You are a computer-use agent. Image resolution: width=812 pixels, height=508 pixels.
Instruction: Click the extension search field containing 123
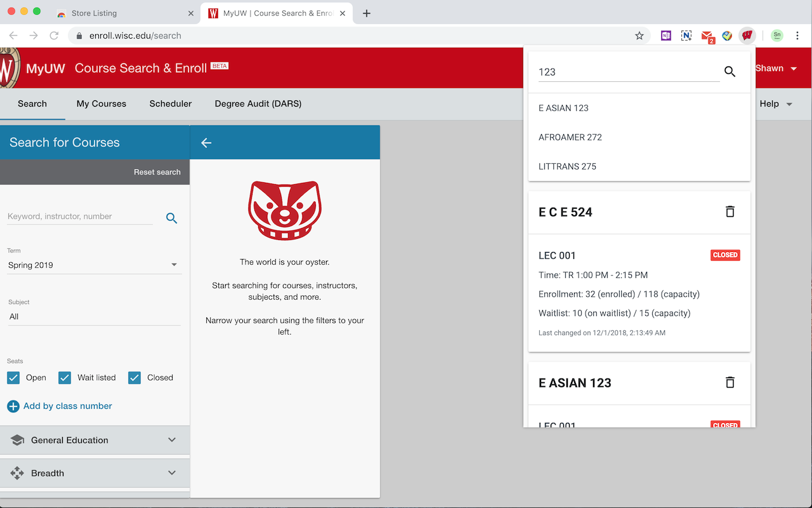pyautogui.click(x=629, y=72)
